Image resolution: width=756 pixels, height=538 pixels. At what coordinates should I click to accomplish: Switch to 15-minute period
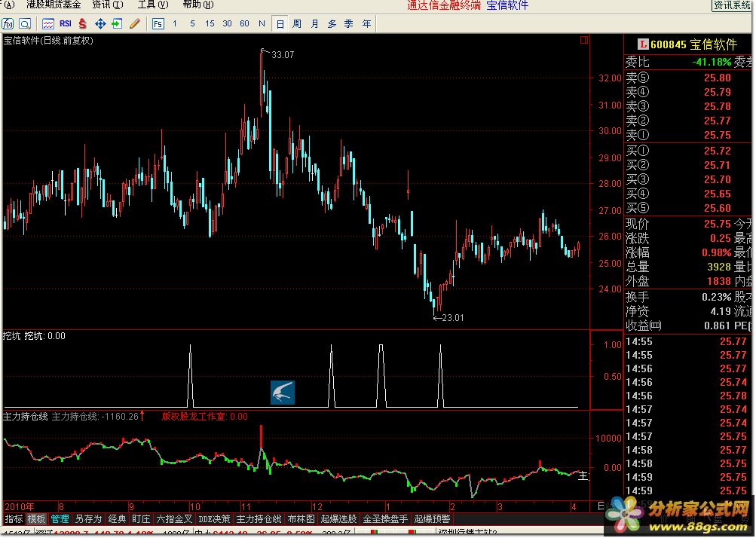pos(210,23)
